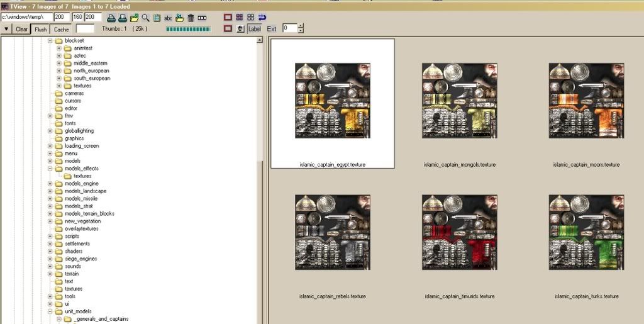Click the filmstrip icon beside the trash can

point(202,18)
